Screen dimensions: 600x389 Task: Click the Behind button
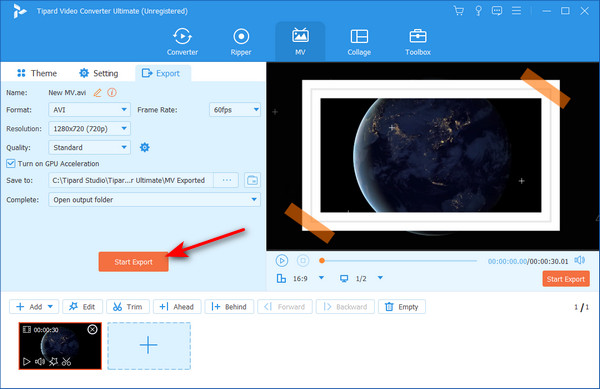coord(229,307)
